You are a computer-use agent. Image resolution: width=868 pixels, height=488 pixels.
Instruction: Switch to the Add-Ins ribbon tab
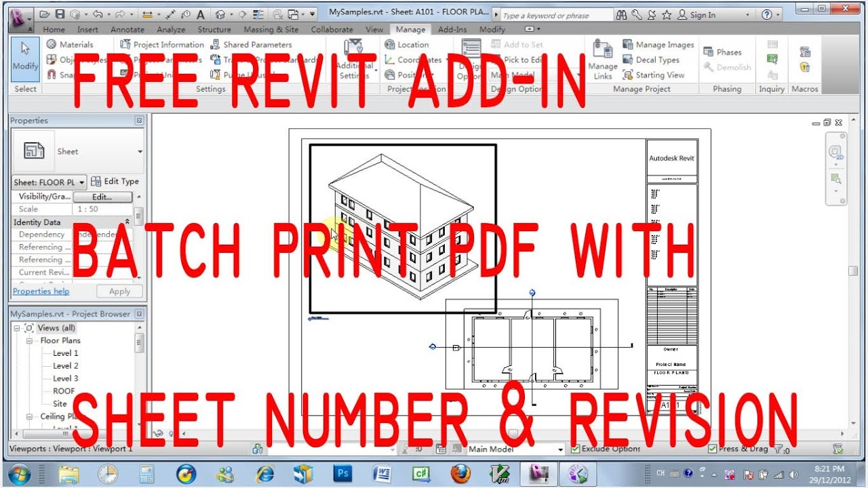tap(452, 29)
